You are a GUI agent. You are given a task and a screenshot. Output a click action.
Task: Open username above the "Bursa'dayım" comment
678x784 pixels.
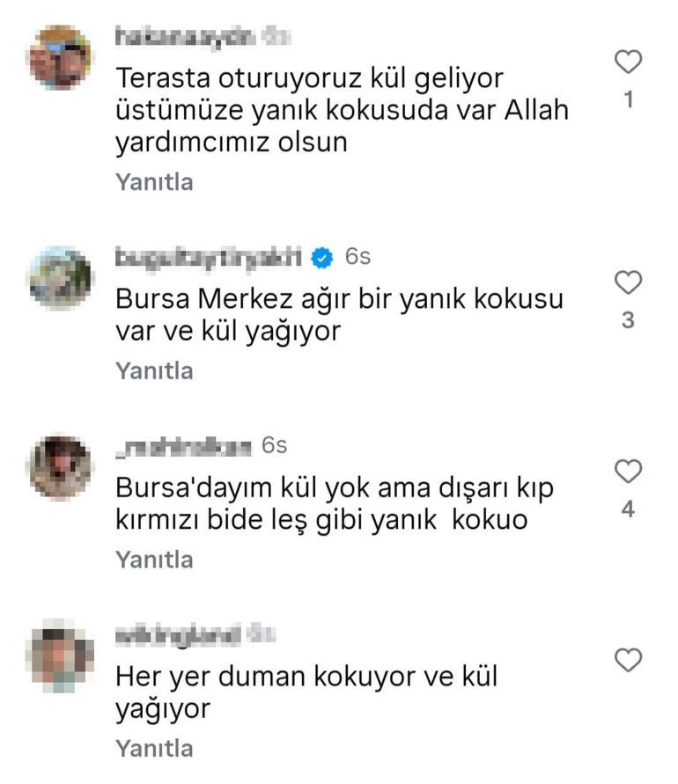[x=183, y=446]
